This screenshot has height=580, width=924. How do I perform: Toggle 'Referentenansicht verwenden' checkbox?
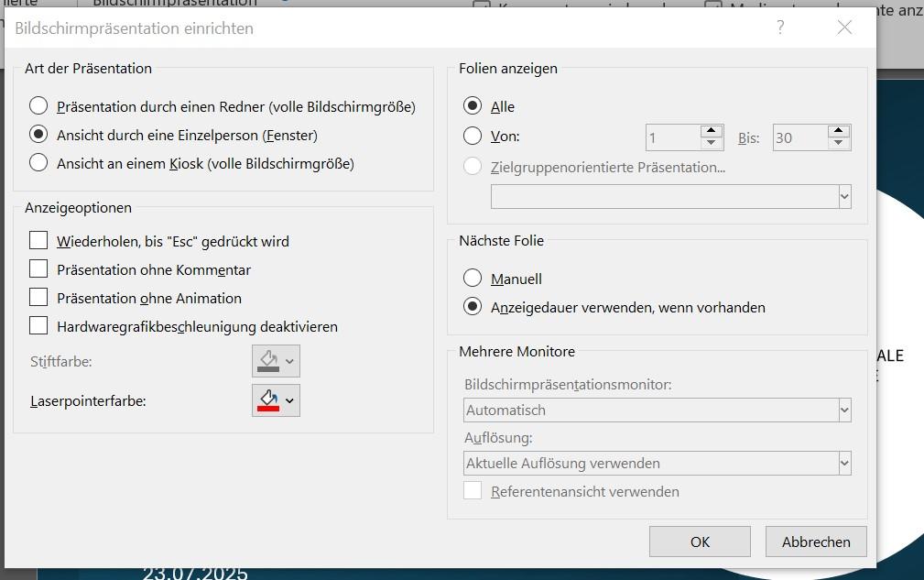click(472, 490)
